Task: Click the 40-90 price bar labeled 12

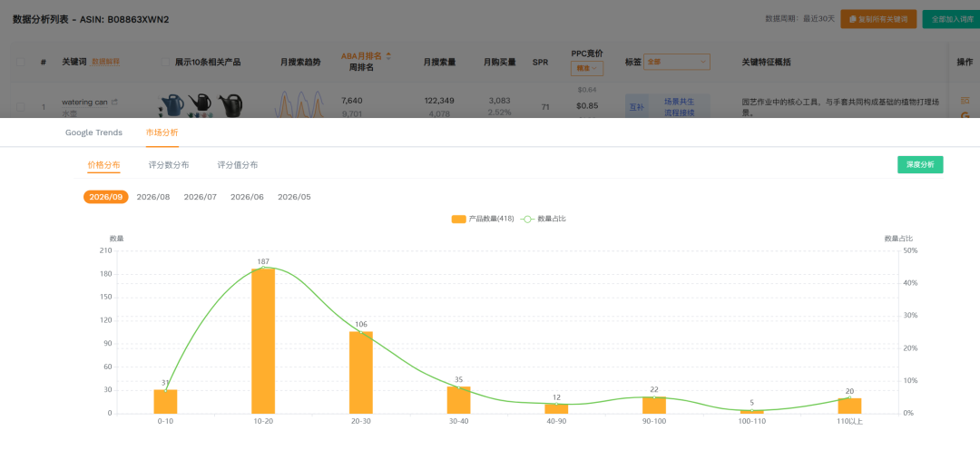Action: pyautogui.click(x=556, y=409)
